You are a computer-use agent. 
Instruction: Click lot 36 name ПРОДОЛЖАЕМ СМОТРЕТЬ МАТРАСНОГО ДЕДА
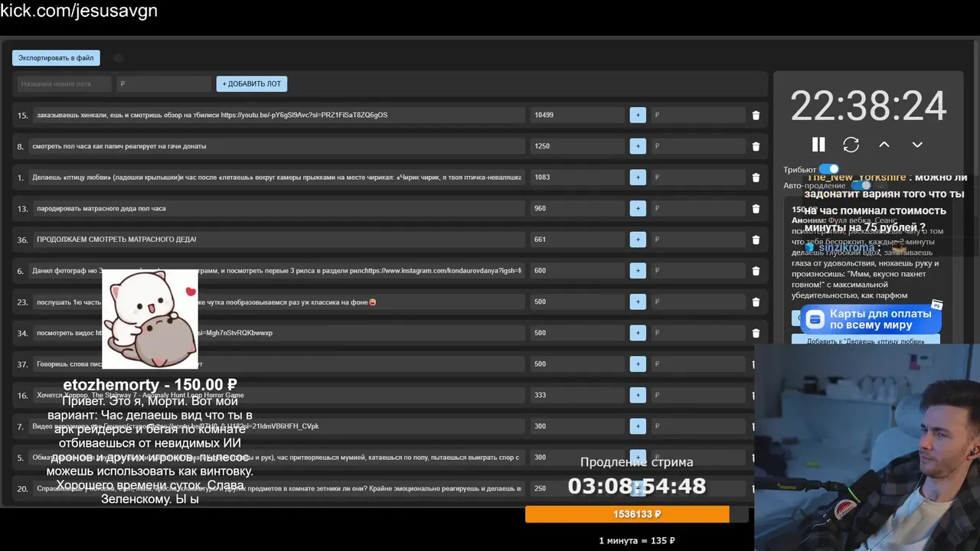pyautogui.click(x=279, y=240)
